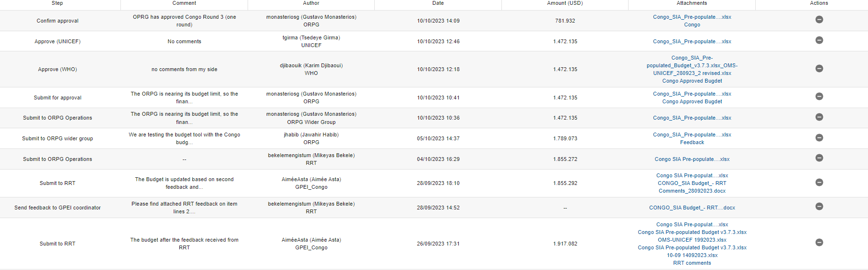868x270 pixels.
Task: Click the Date column header
Action: (438, 3)
